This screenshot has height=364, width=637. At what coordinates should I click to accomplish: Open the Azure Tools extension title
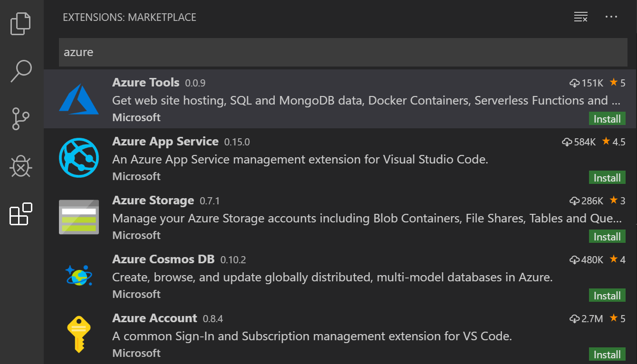point(146,82)
